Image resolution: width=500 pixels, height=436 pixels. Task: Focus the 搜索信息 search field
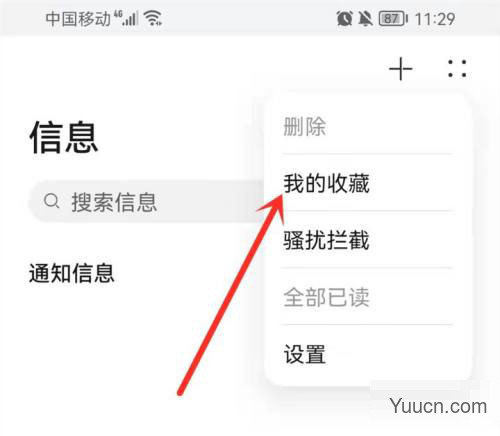[147, 201]
